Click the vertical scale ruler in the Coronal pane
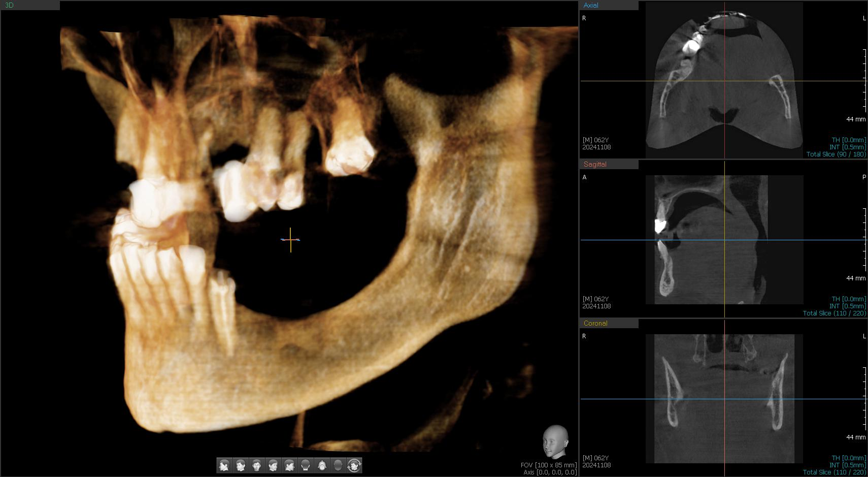868x477 pixels. [x=865, y=398]
